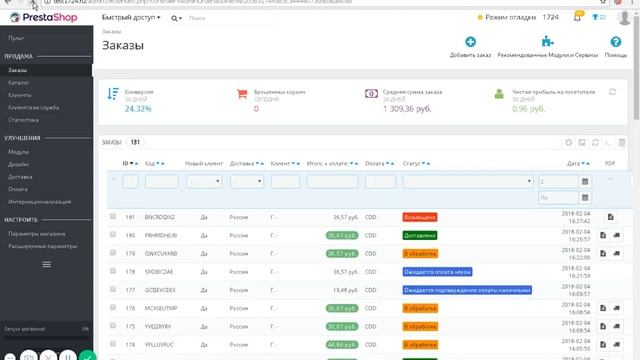Open the notifications bell icon

(578, 17)
